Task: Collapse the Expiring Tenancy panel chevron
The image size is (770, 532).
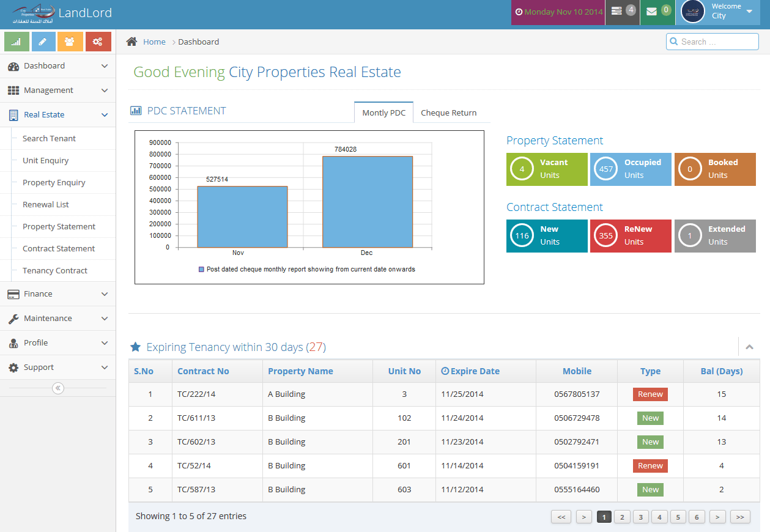Action: (x=749, y=346)
